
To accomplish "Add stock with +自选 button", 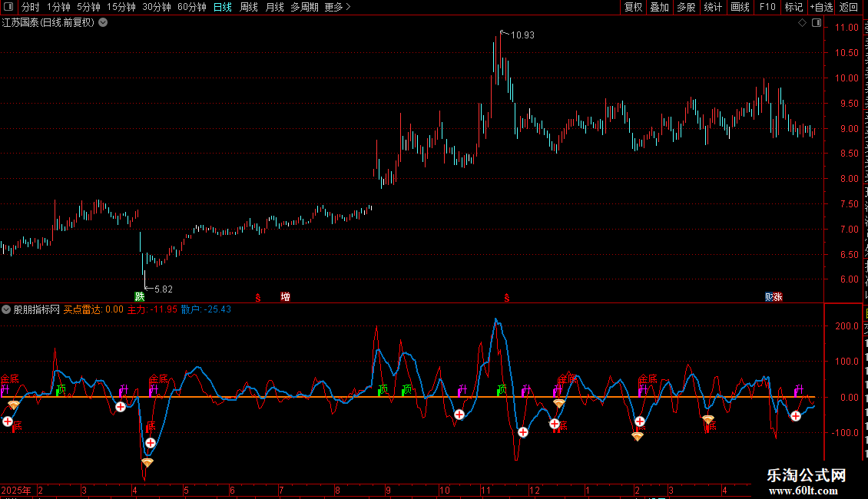I will tap(821, 7).
